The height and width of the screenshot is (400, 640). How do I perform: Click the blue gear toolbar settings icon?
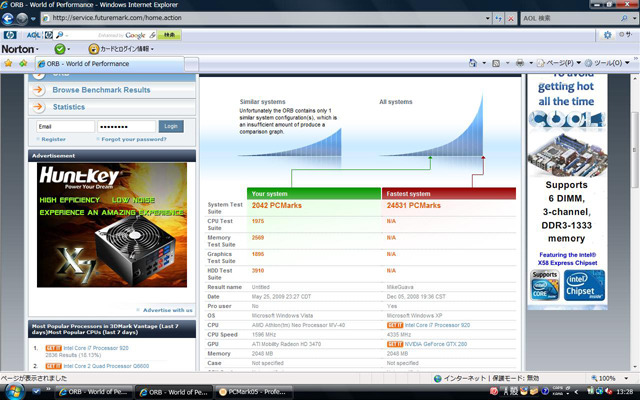click(x=607, y=35)
